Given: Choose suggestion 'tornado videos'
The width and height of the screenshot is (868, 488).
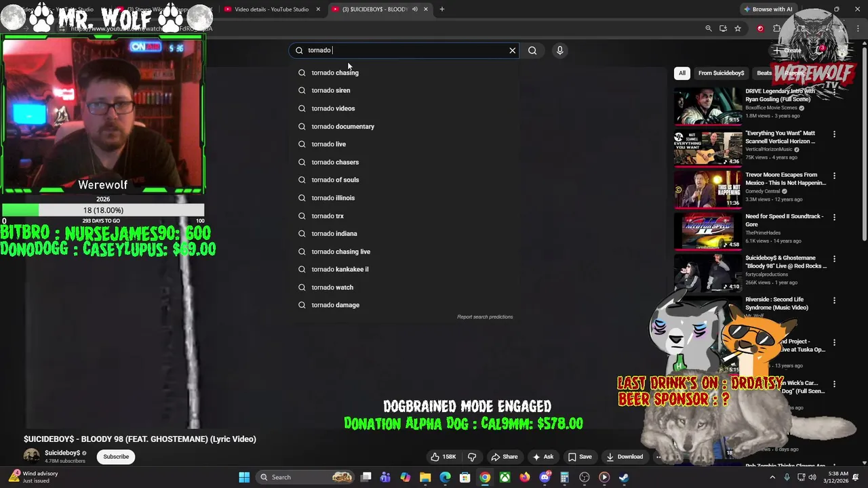Looking at the screenshot, I should [x=405, y=108].
